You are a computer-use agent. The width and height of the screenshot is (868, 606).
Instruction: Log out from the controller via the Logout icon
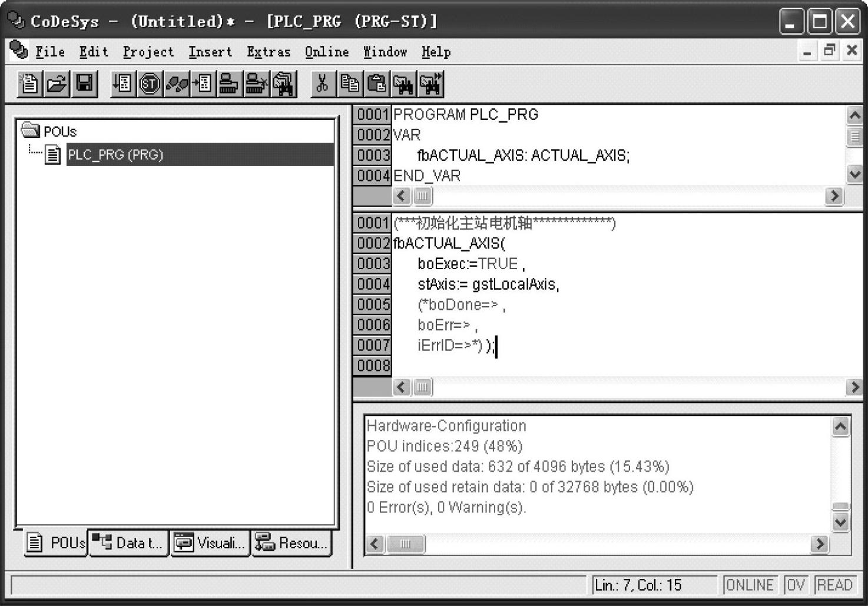(256, 84)
